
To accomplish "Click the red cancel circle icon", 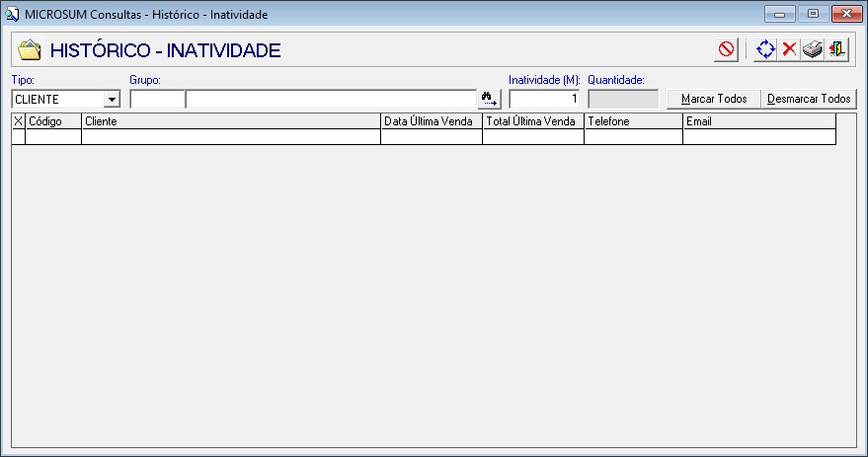I will (726, 49).
